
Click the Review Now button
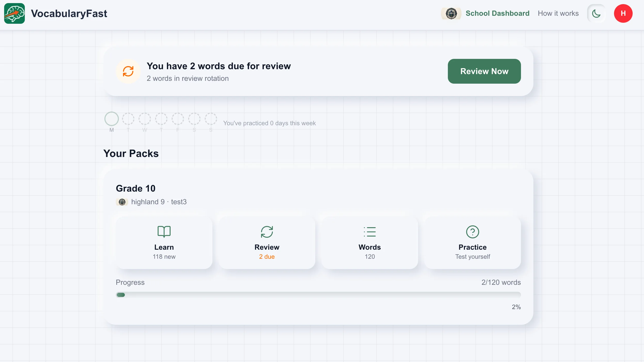pyautogui.click(x=484, y=71)
